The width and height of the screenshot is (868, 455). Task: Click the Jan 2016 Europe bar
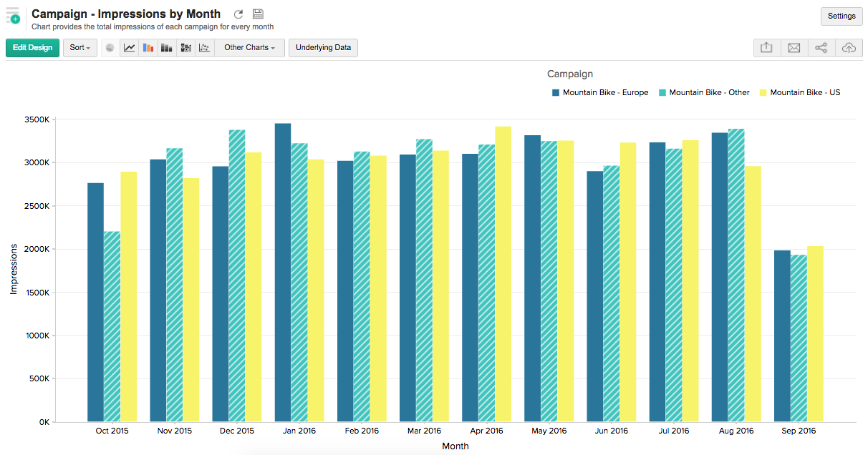click(283, 272)
